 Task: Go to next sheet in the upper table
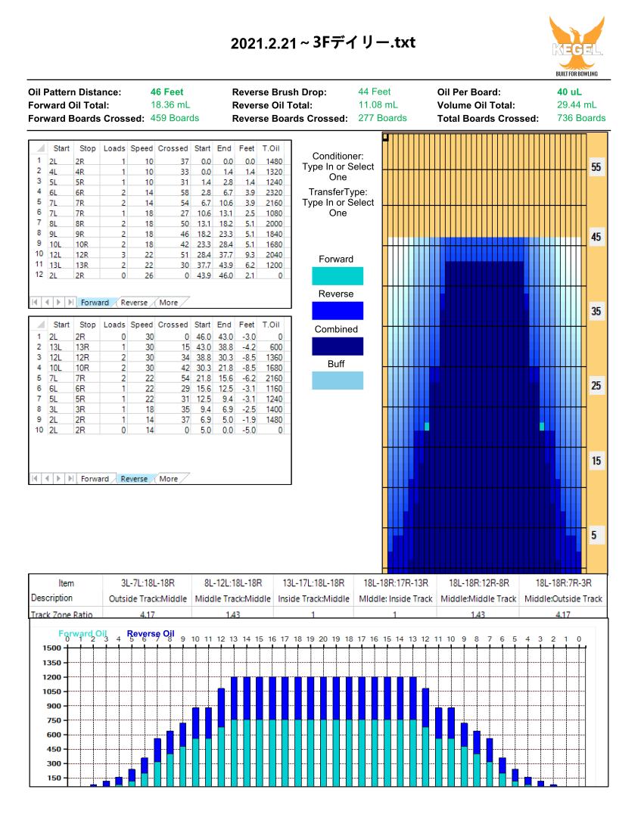point(58,303)
